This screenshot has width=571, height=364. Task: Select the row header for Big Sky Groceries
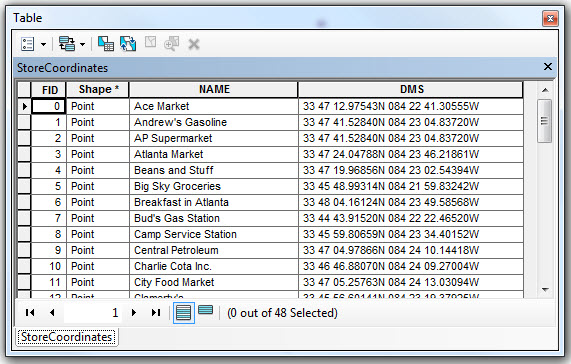[24, 186]
